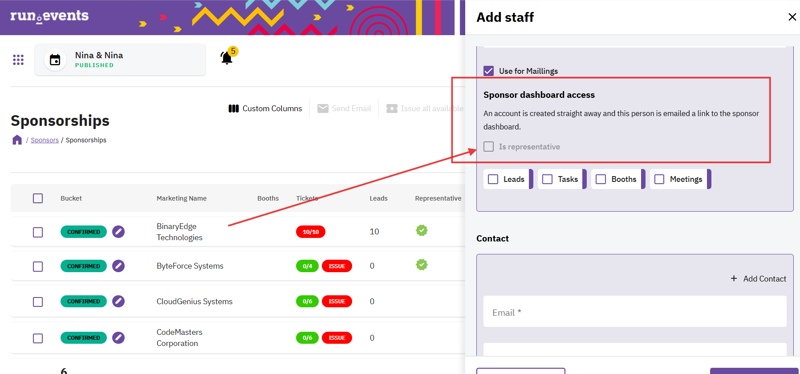This screenshot has height=374, width=800.
Task: Click the plus icon next to Add Contact
Action: [x=734, y=279]
